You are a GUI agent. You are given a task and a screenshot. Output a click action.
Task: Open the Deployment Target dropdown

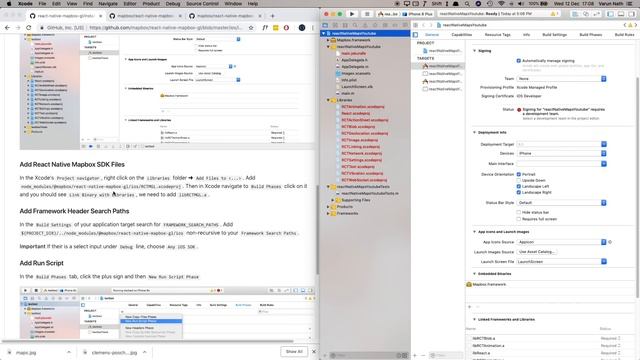562,144
